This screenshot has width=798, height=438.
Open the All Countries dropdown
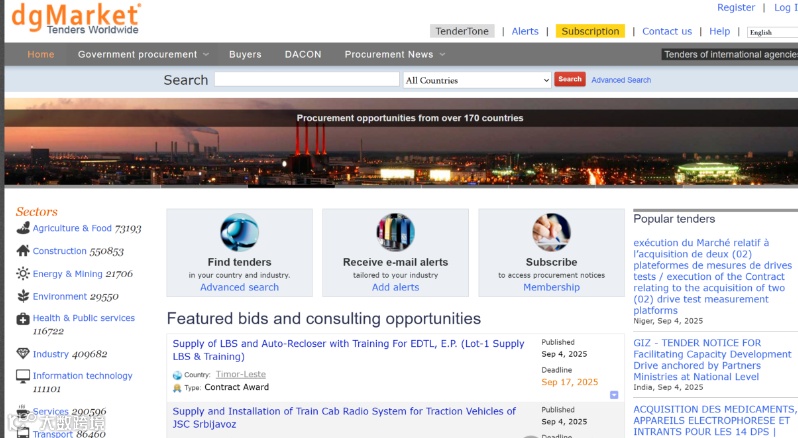pos(477,80)
